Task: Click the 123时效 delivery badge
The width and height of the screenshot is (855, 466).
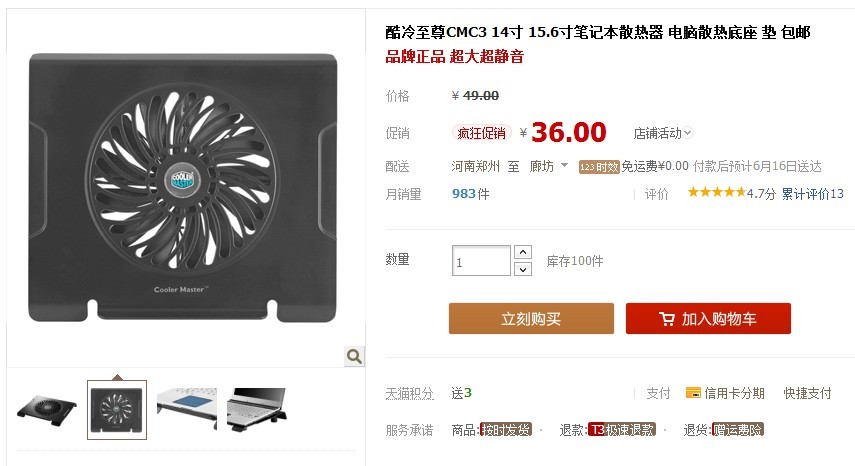Action: (599, 167)
